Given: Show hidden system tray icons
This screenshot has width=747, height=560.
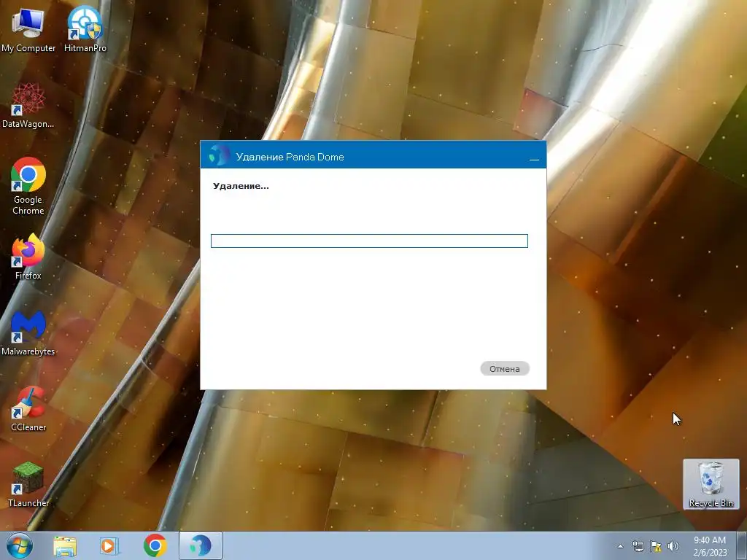Looking at the screenshot, I should point(620,546).
